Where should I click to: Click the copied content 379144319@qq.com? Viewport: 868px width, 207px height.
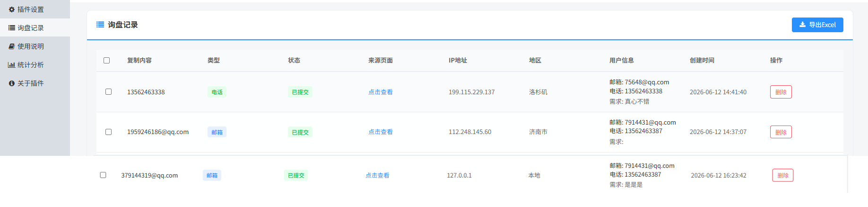tap(149, 175)
